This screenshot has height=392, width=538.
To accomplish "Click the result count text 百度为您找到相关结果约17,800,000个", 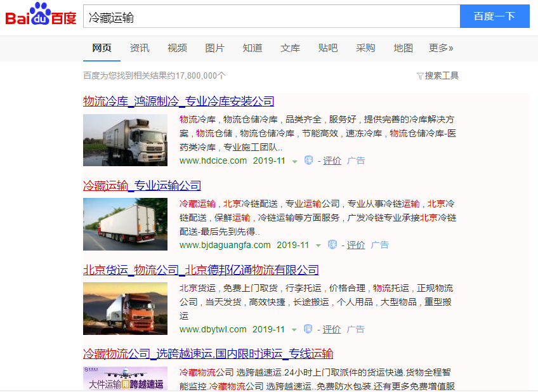I will pos(154,75).
